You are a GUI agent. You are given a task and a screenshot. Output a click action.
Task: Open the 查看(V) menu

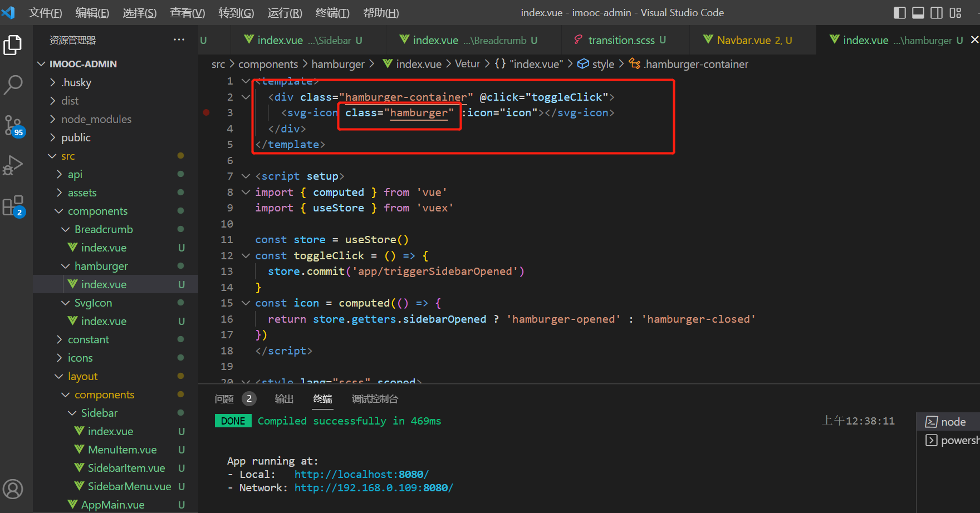(x=188, y=13)
